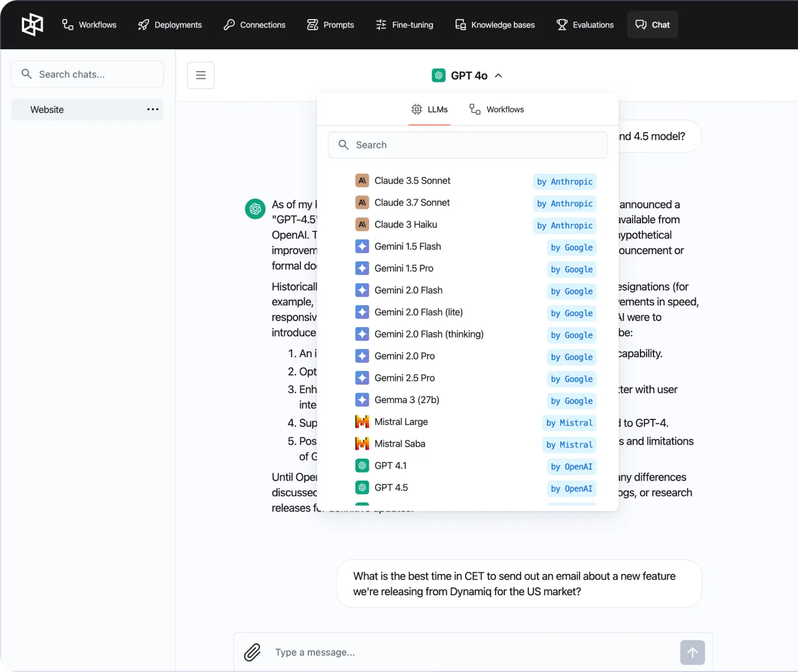Click the Search chats field

tap(87, 74)
